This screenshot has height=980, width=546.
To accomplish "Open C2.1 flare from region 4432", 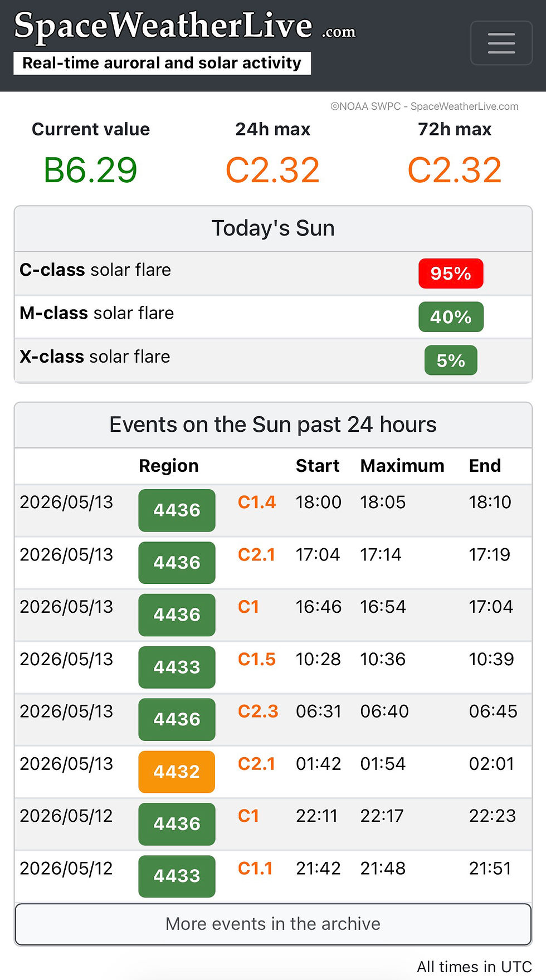I will pyautogui.click(x=256, y=764).
